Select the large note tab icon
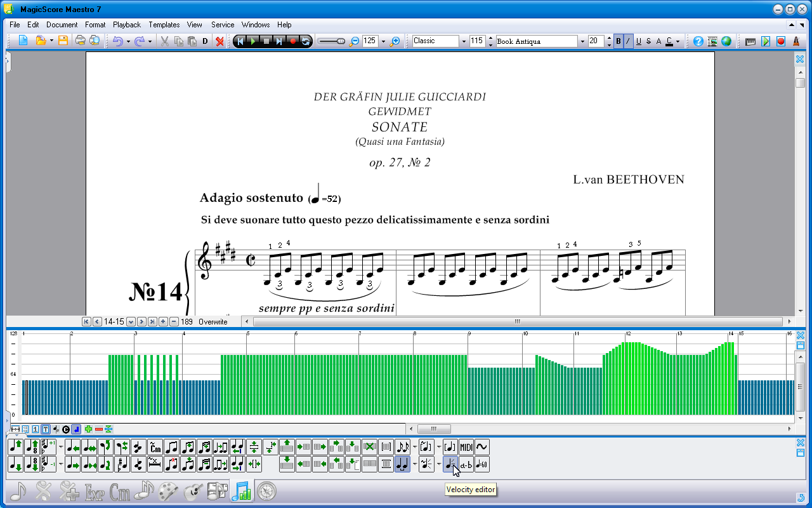This screenshot has width=812, height=508. point(18,491)
